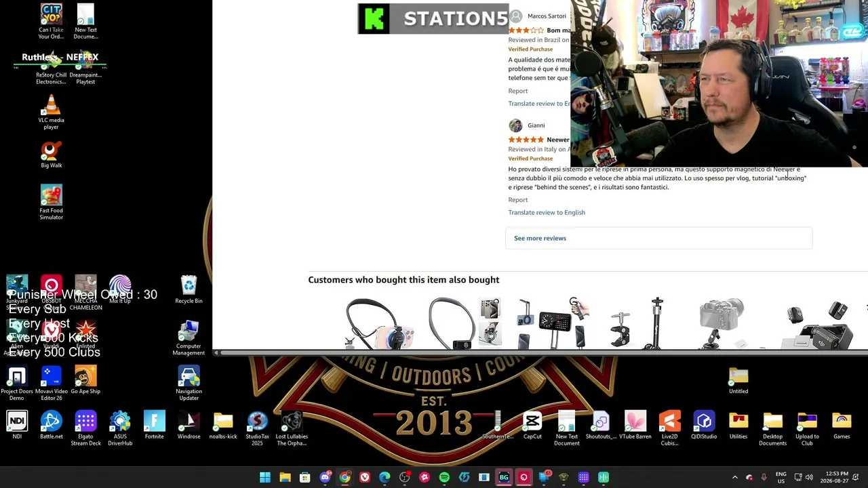Open reviewer Gianni's profile name
Image resolution: width=868 pixels, height=488 pixels.
pyautogui.click(x=536, y=125)
